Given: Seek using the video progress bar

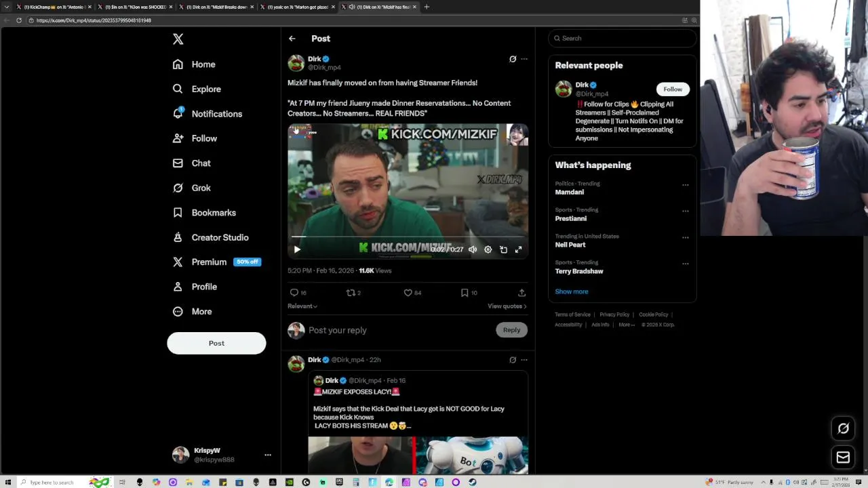Looking at the screenshot, I should [x=408, y=237].
